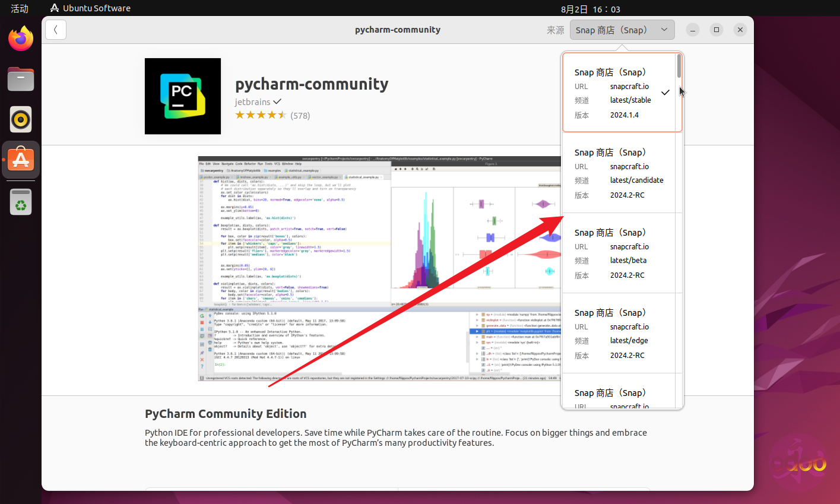Image resolution: width=840 pixels, height=504 pixels.
Task: Click the 来源 label in header
Action: click(556, 30)
